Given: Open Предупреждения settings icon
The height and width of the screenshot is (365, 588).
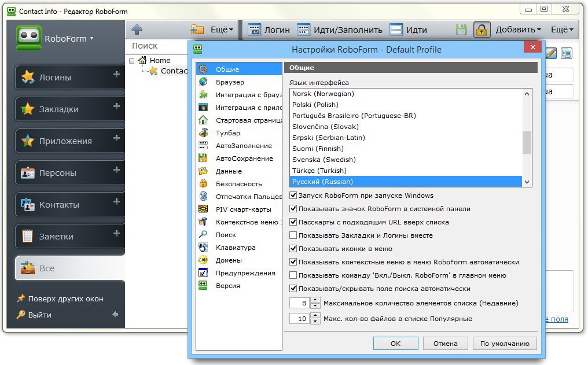Looking at the screenshot, I should tap(203, 273).
